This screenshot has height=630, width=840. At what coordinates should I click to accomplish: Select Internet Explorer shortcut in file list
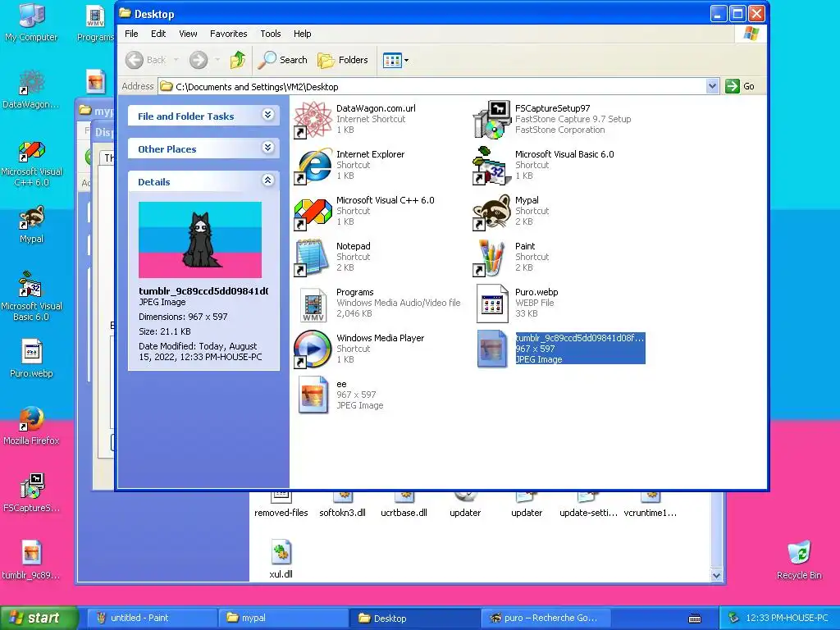[x=349, y=165]
